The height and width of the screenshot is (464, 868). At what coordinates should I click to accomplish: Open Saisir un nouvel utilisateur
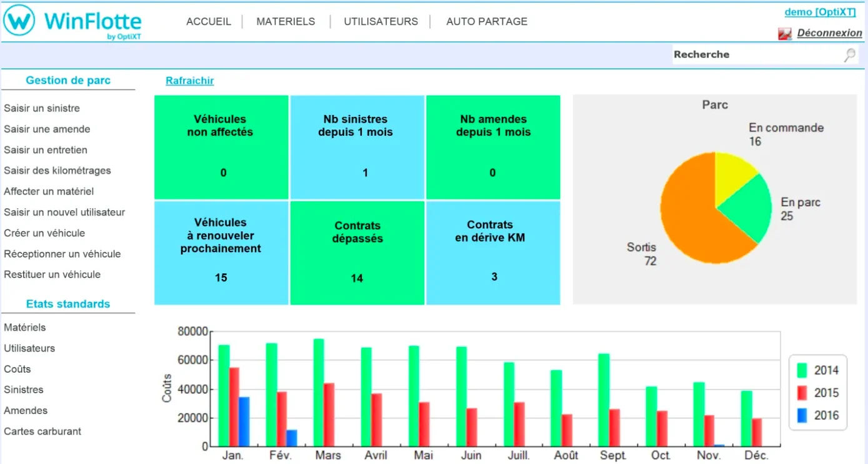pyautogui.click(x=64, y=212)
